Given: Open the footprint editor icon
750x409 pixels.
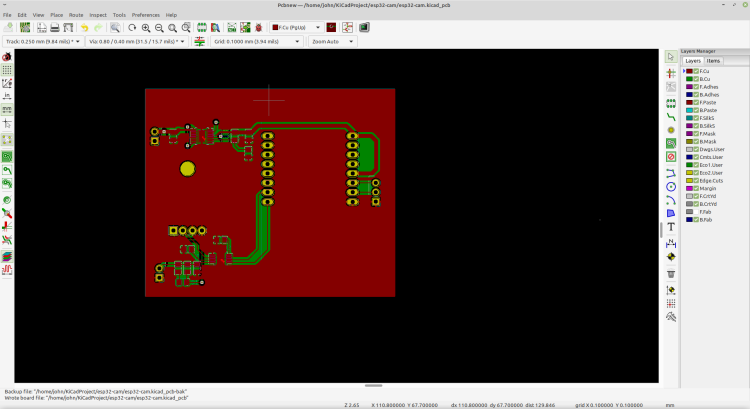Looking at the screenshot, I should (202, 28).
